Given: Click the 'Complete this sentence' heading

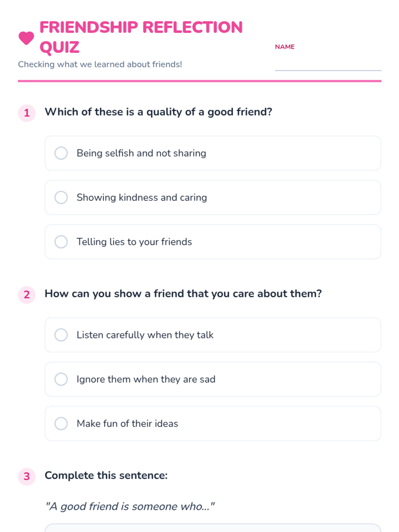Looking at the screenshot, I should coord(106,475).
